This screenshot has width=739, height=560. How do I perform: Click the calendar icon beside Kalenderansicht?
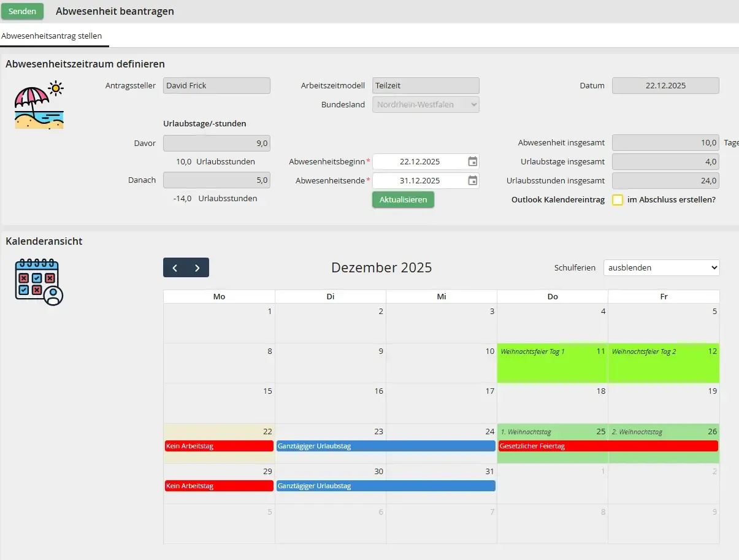(x=37, y=282)
